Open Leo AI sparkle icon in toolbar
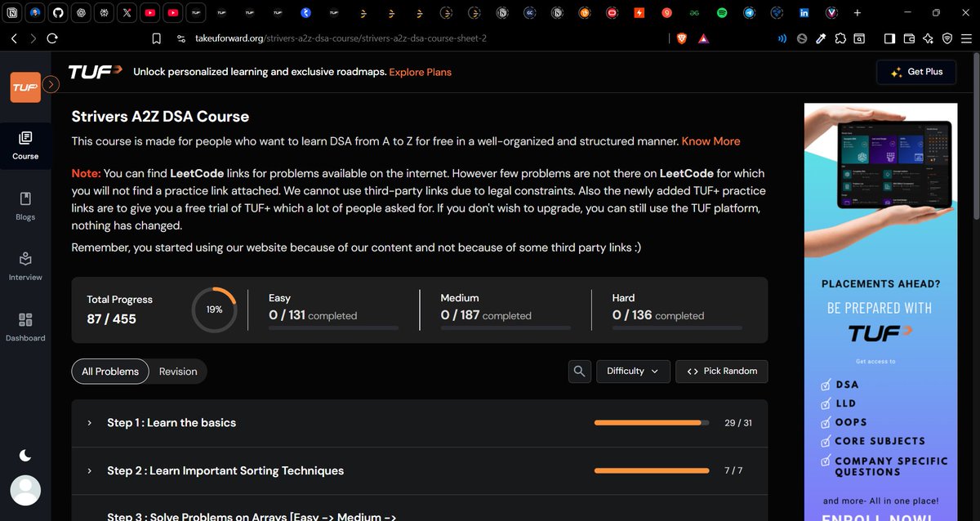This screenshot has width=980, height=521. pos(929,38)
